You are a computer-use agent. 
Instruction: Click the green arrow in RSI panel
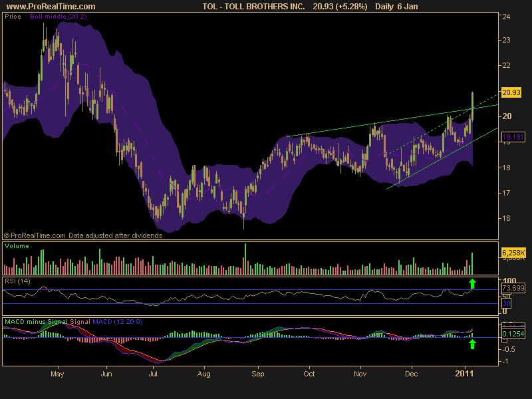[472, 284]
